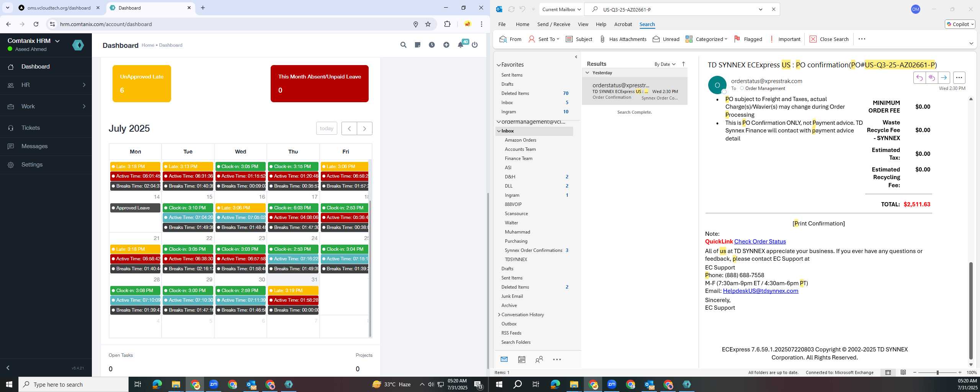The height and width of the screenshot is (392, 980).
Task: Open the Acrobat tab in Outlook
Action: point(623,24)
